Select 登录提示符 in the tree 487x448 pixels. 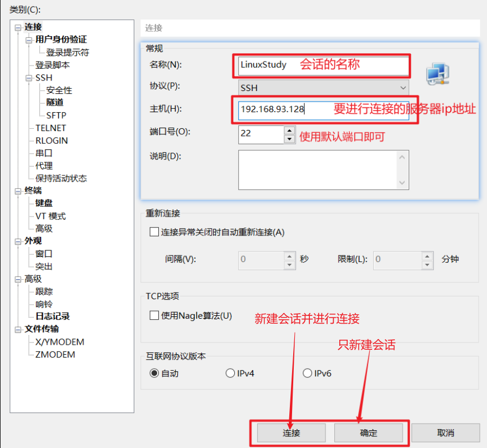pyautogui.click(x=68, y=53)
